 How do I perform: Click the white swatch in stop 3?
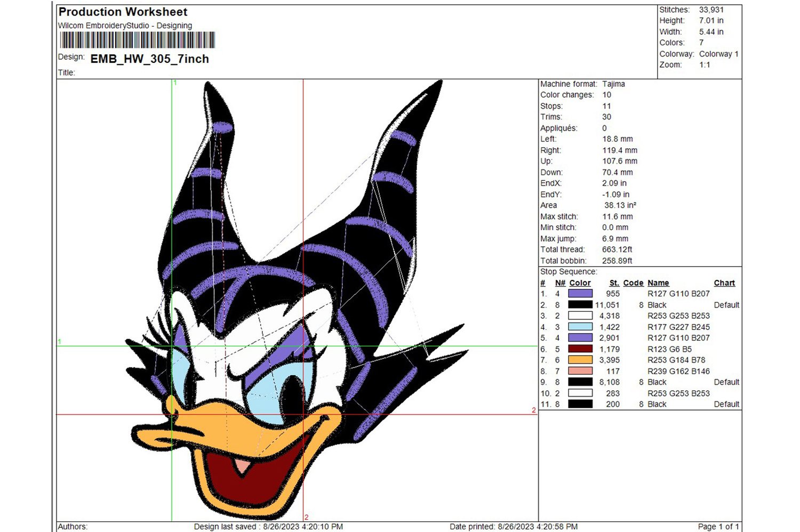click(x=580, y=316)
